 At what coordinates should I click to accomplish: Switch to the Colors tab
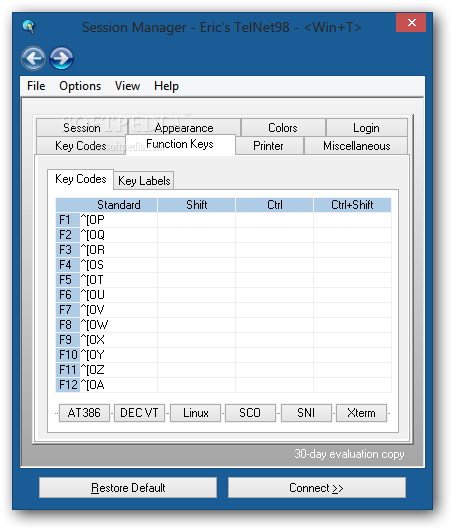click(283, 128)
